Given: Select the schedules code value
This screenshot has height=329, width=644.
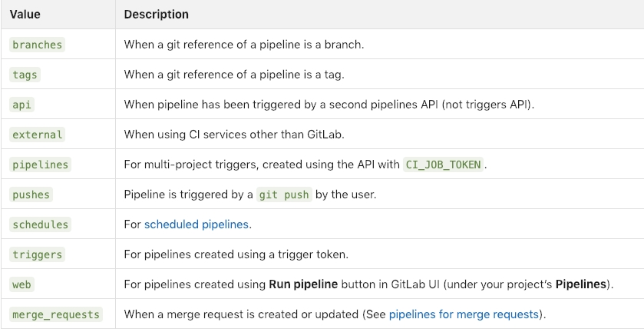Looking at the screenshot, I should click(x=40, y=224).
